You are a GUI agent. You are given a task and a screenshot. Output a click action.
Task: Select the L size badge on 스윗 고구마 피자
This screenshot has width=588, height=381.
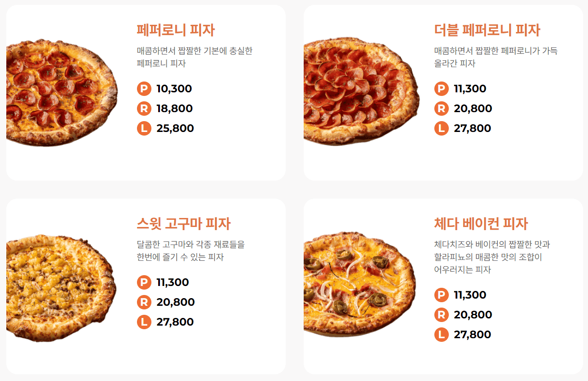(143, 322)
